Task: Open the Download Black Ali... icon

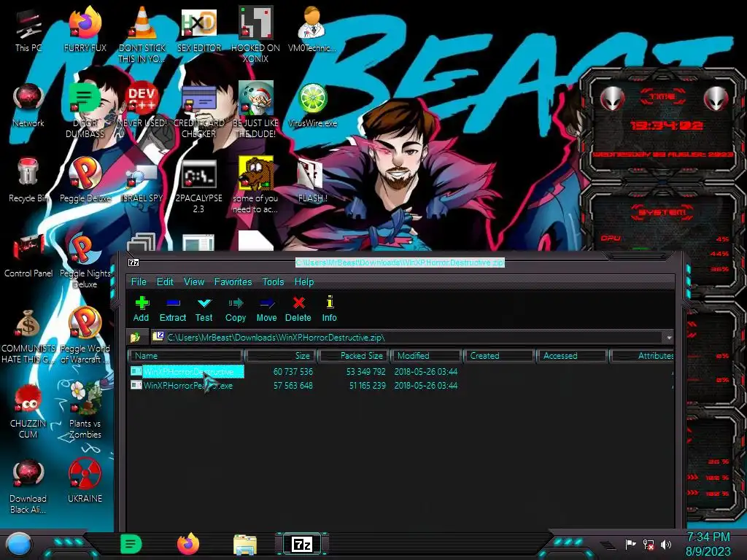Action: [x=28, y=486]
